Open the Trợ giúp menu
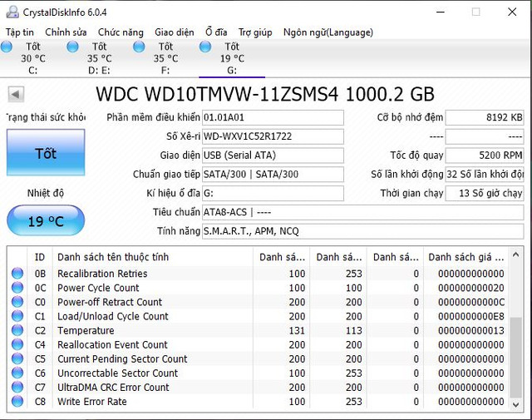Image resolution: width=532 pixels, height=420 pixels. click(255, 32)
